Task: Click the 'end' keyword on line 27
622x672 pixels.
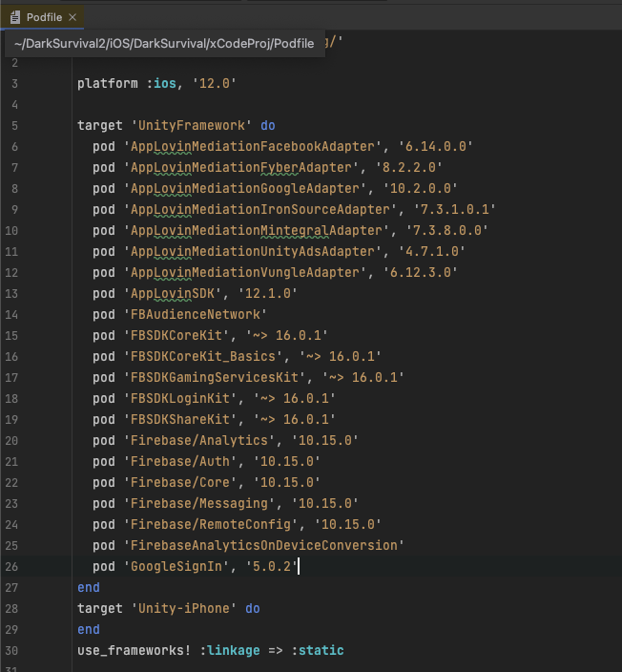Action: (89, 587)
